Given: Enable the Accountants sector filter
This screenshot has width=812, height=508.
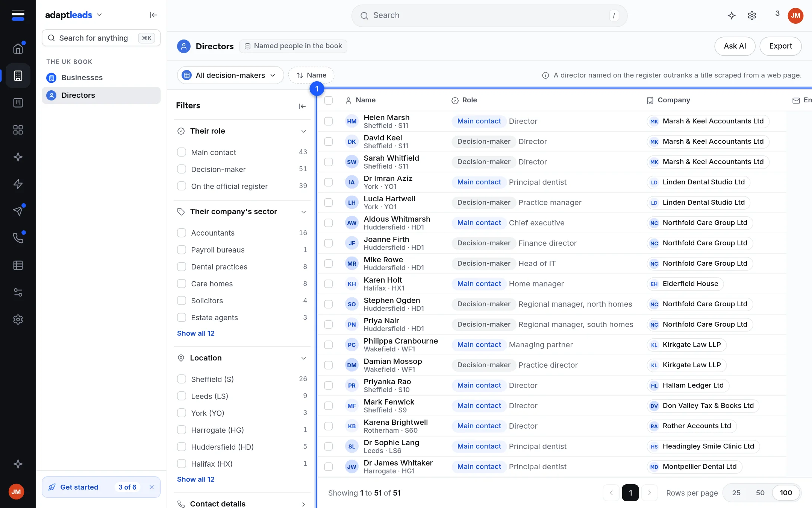Looking at the screenshot, I should tap(182, 233).
